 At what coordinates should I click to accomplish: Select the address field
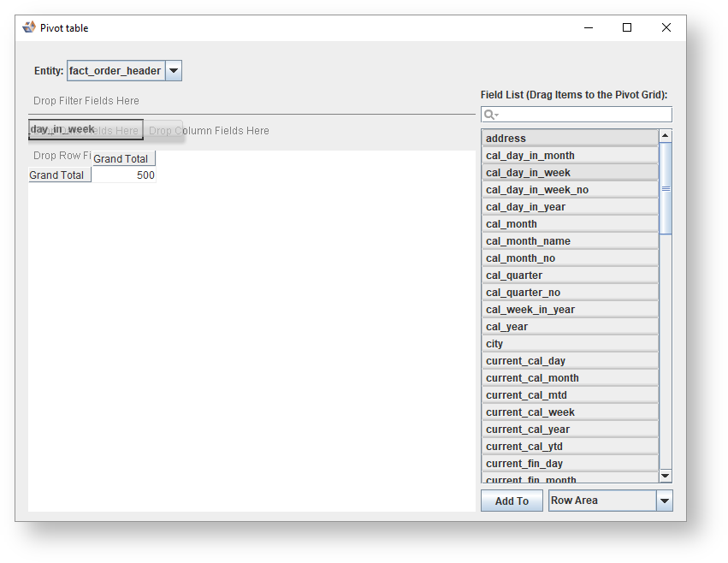tap(570, 139)
